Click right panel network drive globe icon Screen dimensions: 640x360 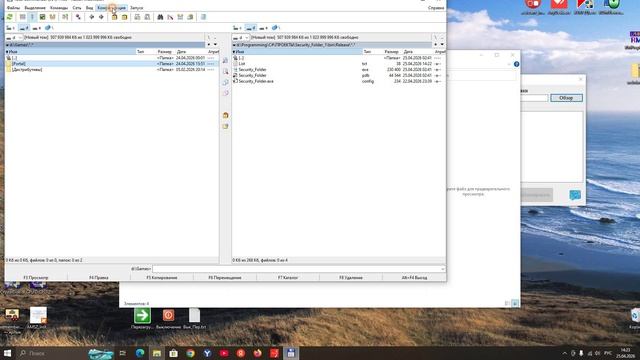pyautogui.click(x=276, y=28)
